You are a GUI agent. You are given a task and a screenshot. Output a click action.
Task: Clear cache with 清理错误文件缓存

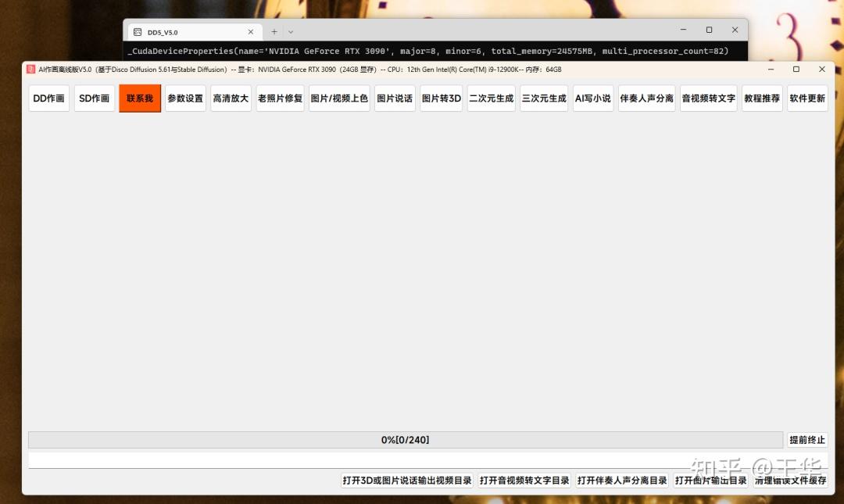789,481
